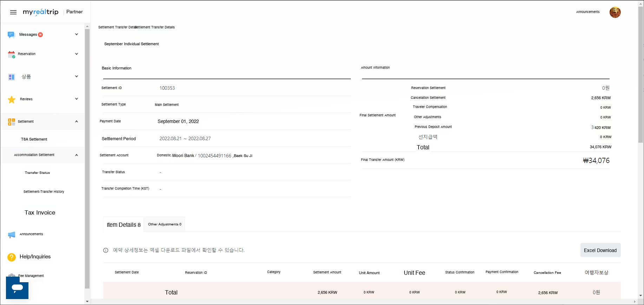Click the Announcements megaphone icon in sidebar

point(12,235)
